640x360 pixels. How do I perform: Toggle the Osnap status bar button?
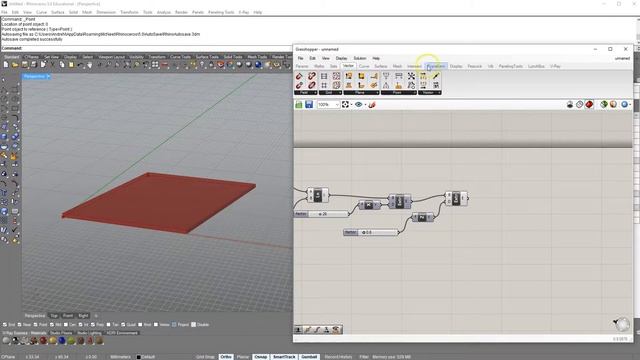(x=260, y=357)
